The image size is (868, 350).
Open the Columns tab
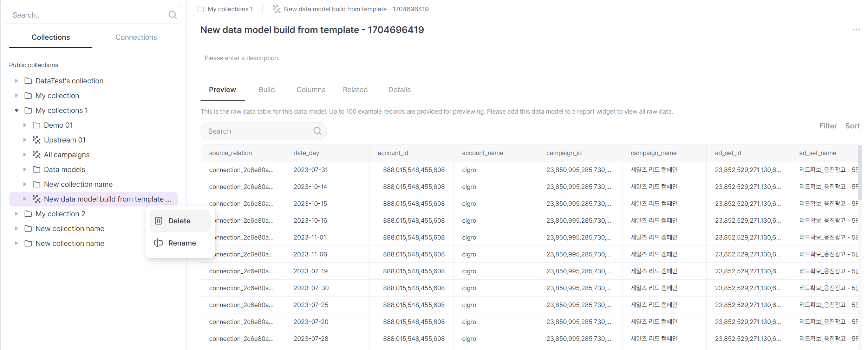point(311,90)
